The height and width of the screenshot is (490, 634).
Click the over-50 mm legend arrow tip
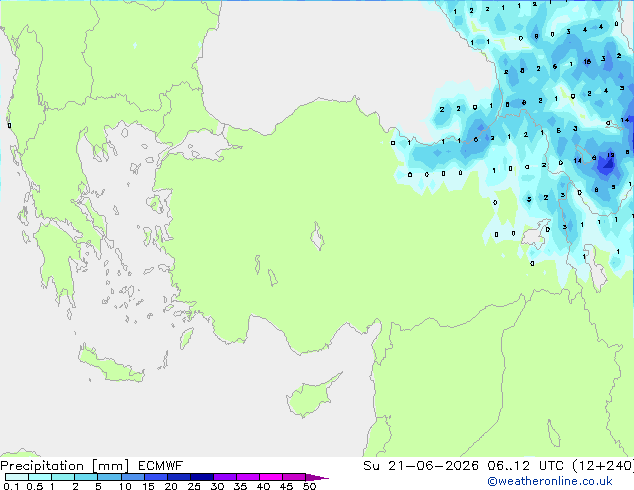(x=317, y=477)
